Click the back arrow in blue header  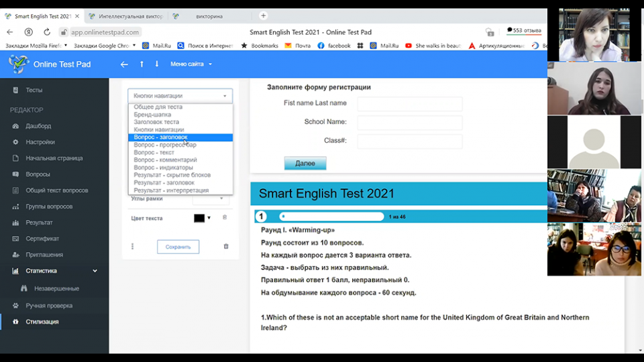tap(124, 64)
